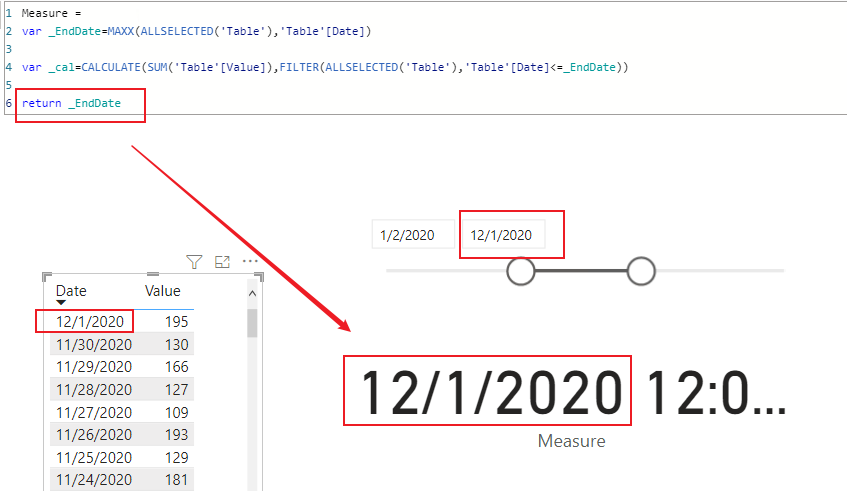Click the value 181 in the table
This screenshot has height=491, width=847.
click(x=177, y=480)
